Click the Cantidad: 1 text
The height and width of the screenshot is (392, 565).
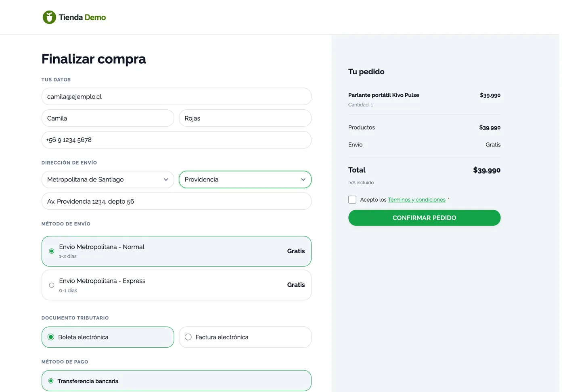pyautogui.click(x=360, y=105)
